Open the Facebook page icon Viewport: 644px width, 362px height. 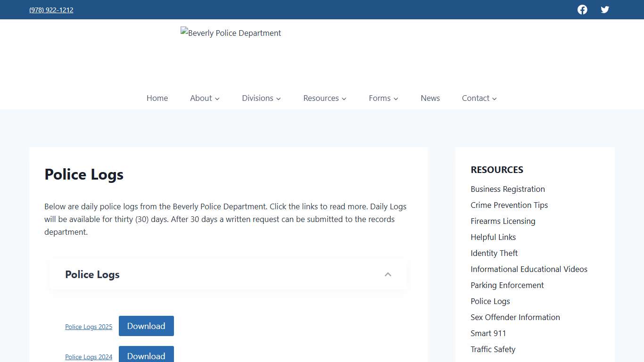click(x=582, y=9)
